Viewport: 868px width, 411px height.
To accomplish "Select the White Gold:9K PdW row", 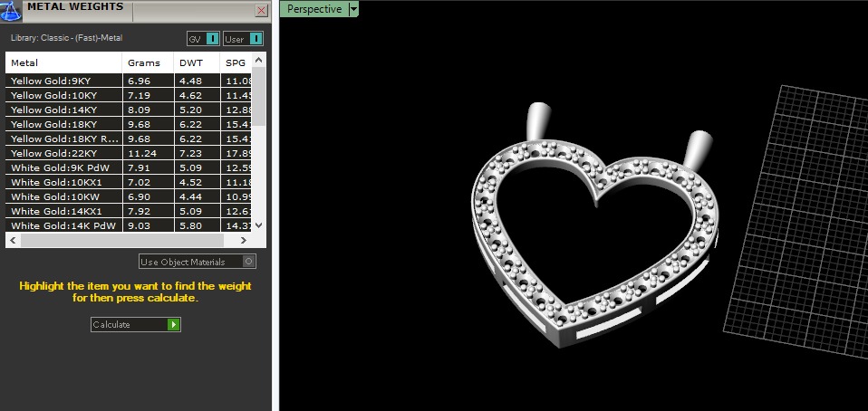I will [129, 167].
